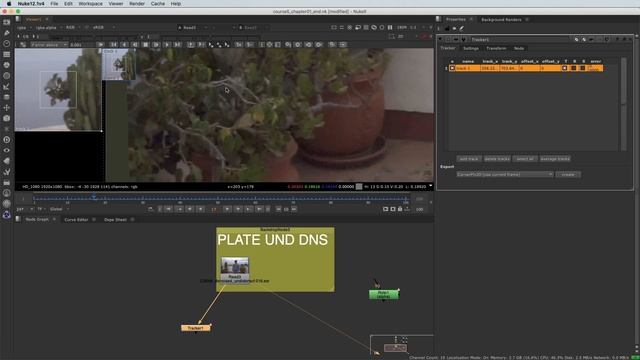Click the Read3 node thumbnail
This screenshot has width=640, height=360.
(235, 266)
